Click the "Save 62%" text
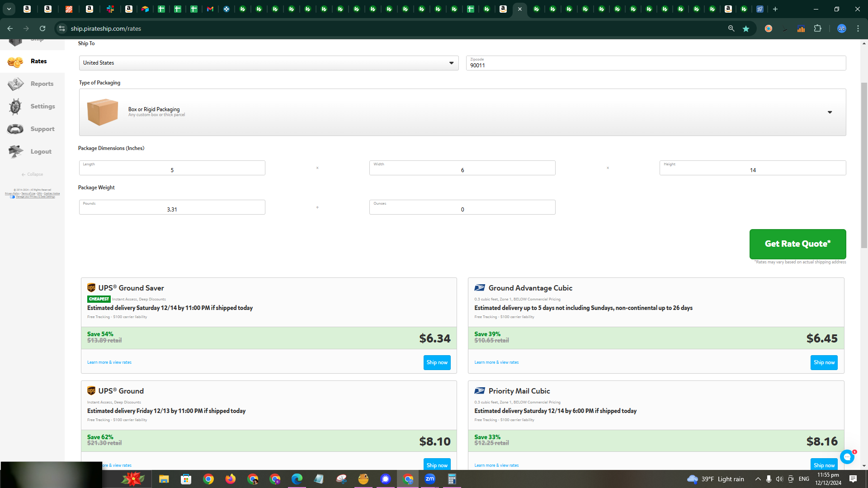 (100, 437)
